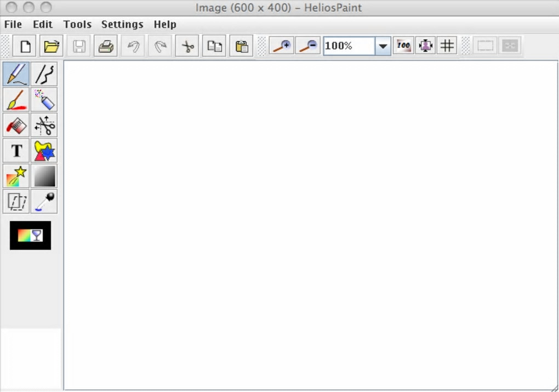559x392 pixels.
Task: Undo the last action
Action: [133, 46]
